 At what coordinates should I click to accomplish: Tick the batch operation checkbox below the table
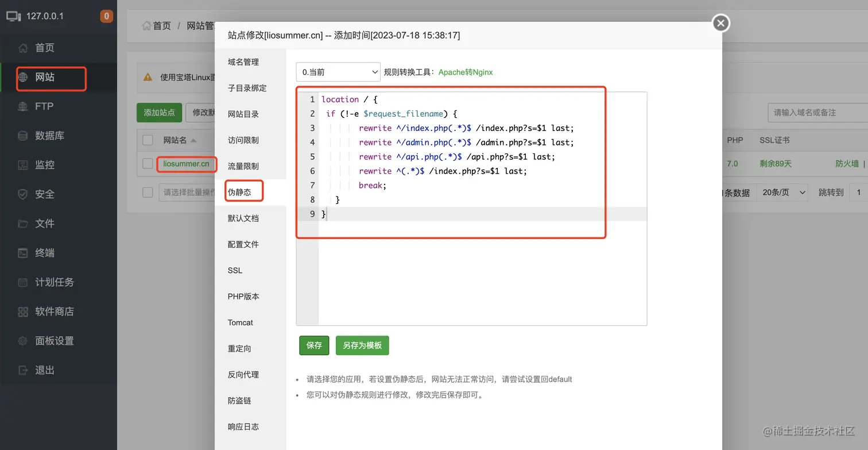click(x=148, y=192)
